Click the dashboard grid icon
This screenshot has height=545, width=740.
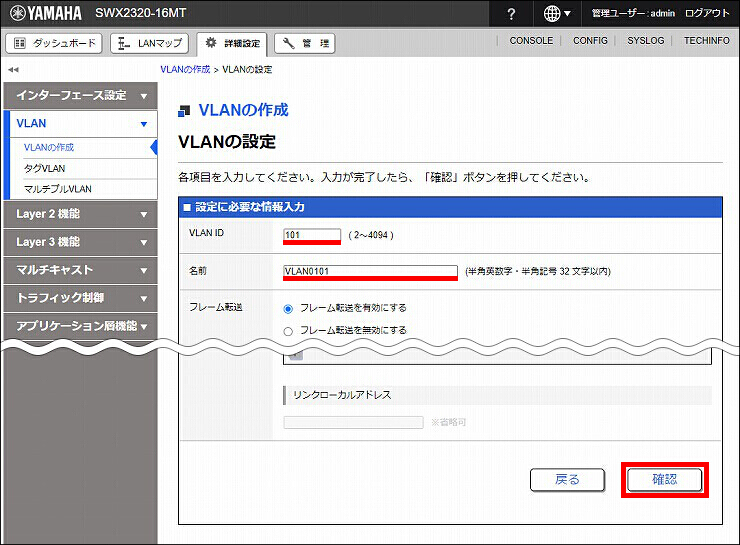(20, 43)
